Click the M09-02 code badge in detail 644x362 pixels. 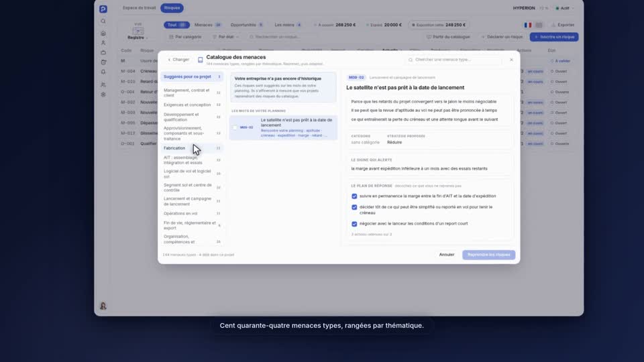tap(356, 78)
